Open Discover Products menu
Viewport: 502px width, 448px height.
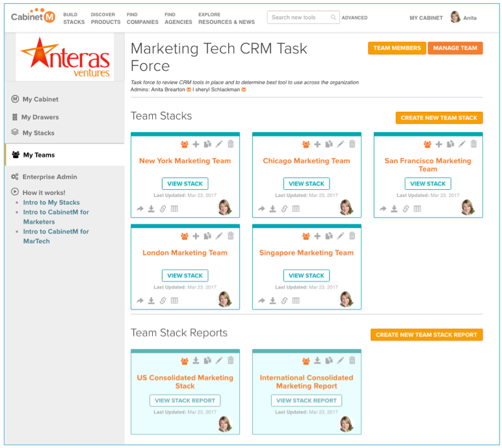pyautogui.click(x=105, y=18)
